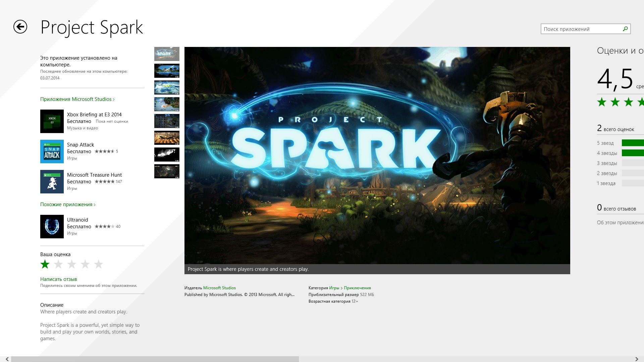This screenshot has width=644, height=362.
Task: Select the fifth screenshot thumbnail
Action: click(167, 121)
